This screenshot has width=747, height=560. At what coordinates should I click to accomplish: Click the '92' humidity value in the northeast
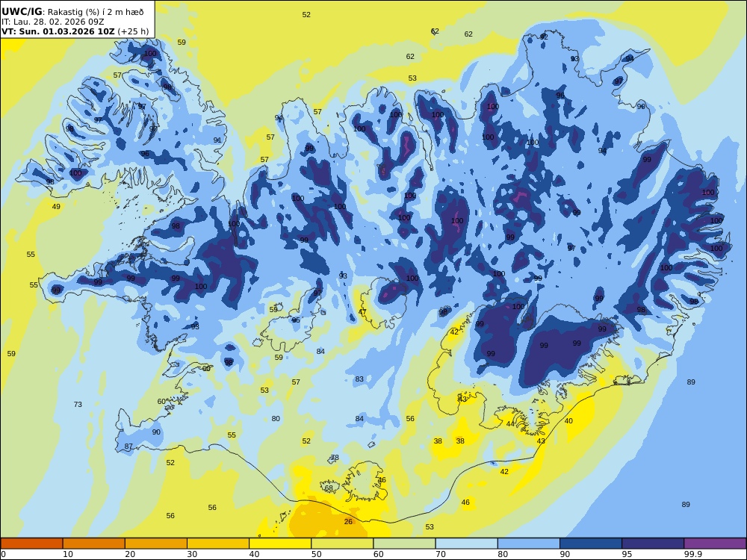pos(544,37)
